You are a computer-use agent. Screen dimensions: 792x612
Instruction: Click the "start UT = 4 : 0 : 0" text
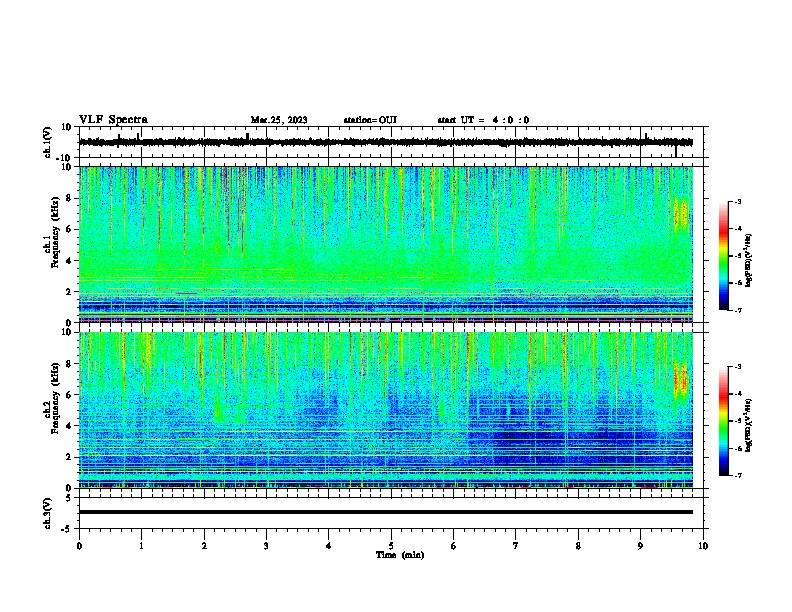tap(483, 120)
